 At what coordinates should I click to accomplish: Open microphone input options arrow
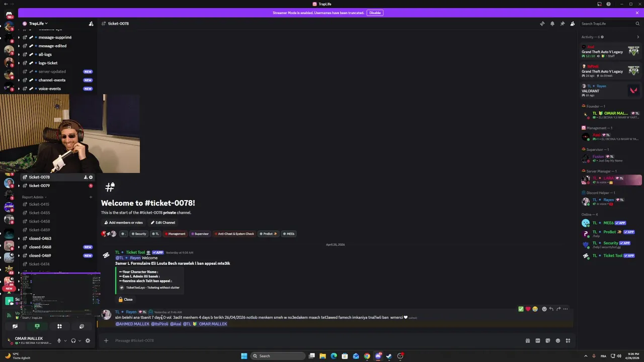65,341
